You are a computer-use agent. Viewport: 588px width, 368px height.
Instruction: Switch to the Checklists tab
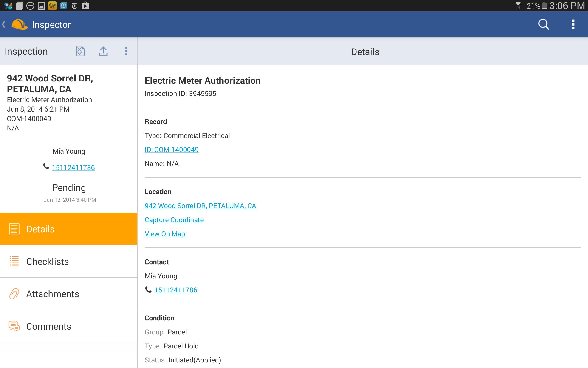pos(69,262)
